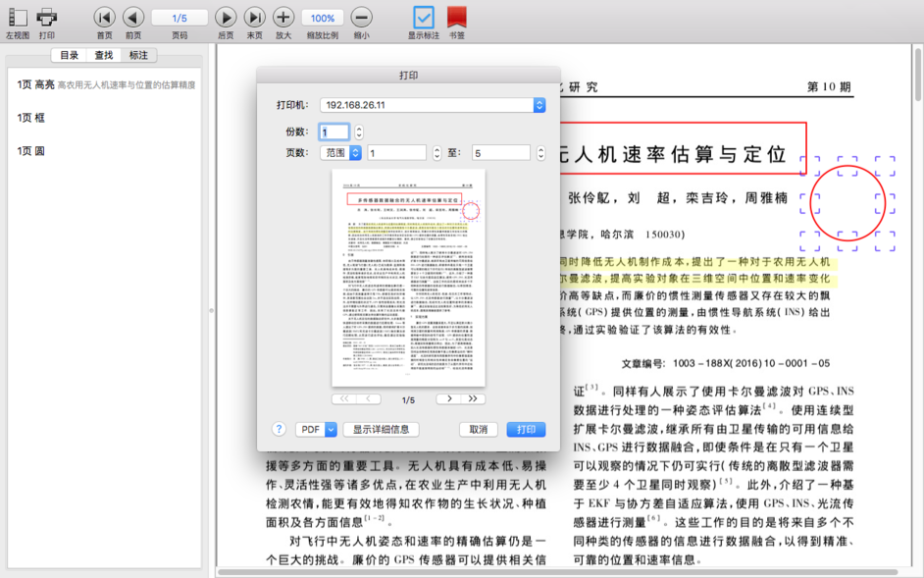The height and width of the screenshot is (578, 924).
Task: Zoom out using the 缩小 minus icon
Action: [x=361, y=17]
